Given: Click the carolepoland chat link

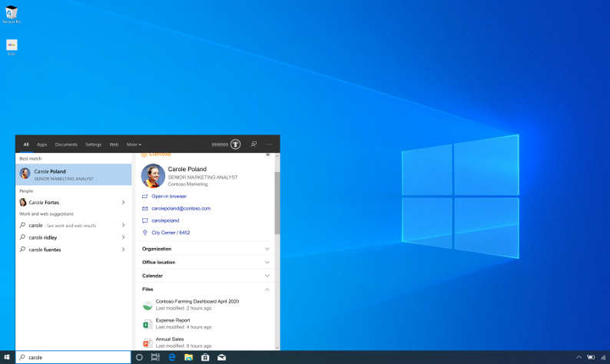Looking at the screenshot, I should point(165,220).
